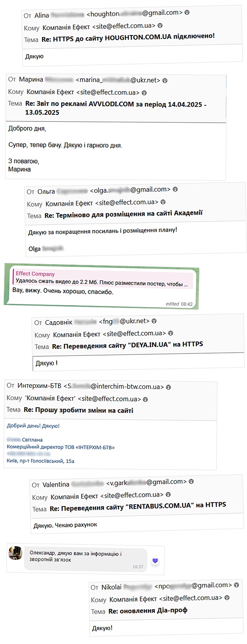The image size is (247, 644).
Task: Click contact icon next to interchim-btw.com.ua address
Action: point(168,387)
